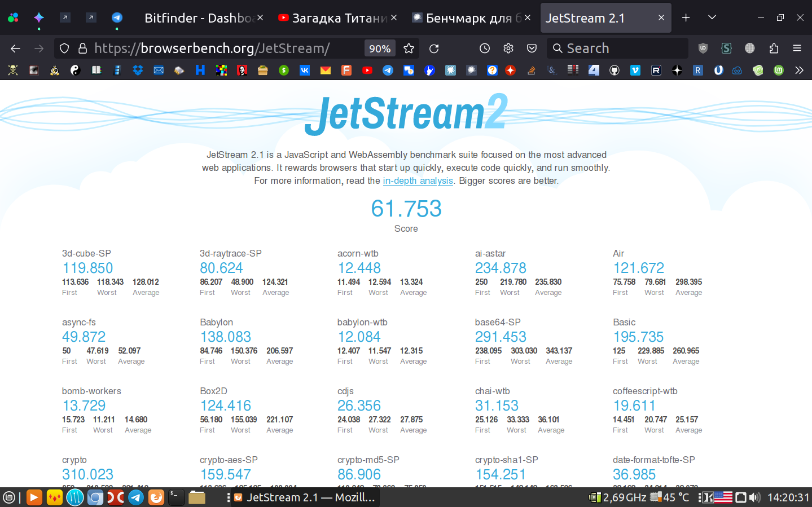Reload the JetStream page
Viewport: 812px width, 507px height.
pos(434,49)
